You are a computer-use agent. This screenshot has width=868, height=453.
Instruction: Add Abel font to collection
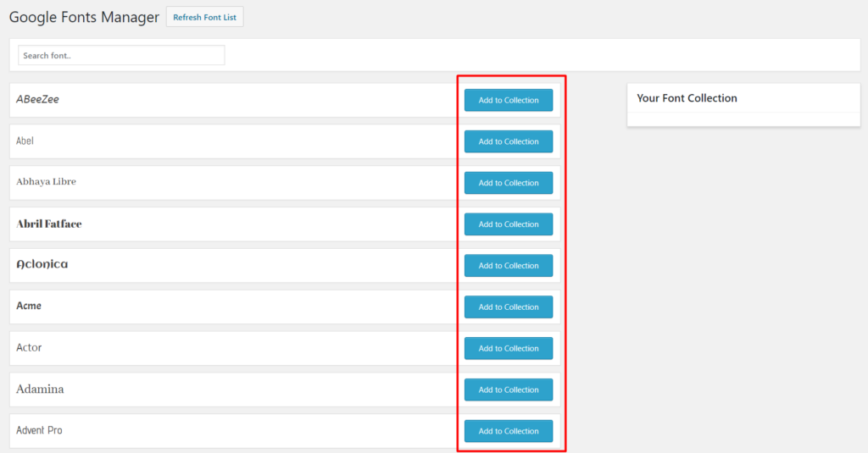509,141
